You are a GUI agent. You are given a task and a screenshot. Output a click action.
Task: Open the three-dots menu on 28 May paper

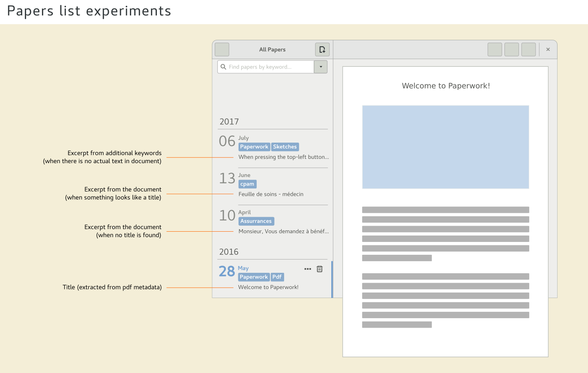click(308, 269)
